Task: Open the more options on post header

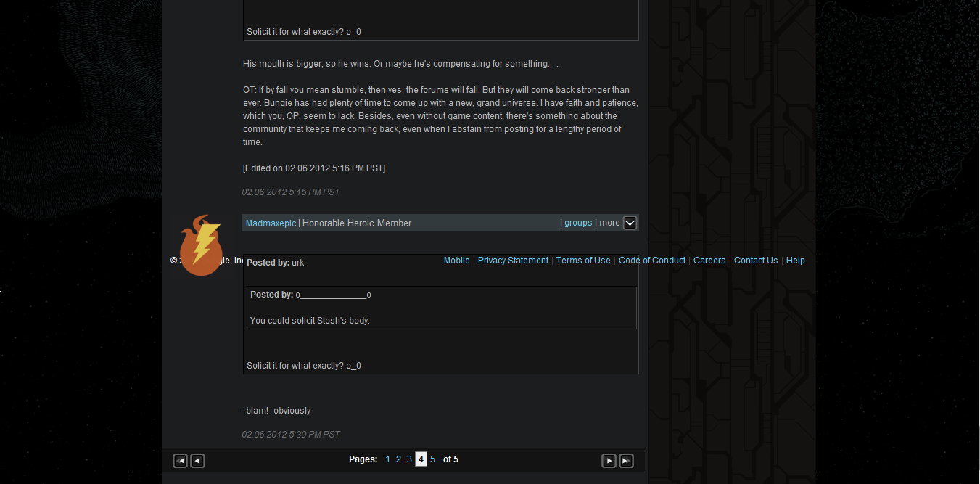Action: click(x=609, y=223)
